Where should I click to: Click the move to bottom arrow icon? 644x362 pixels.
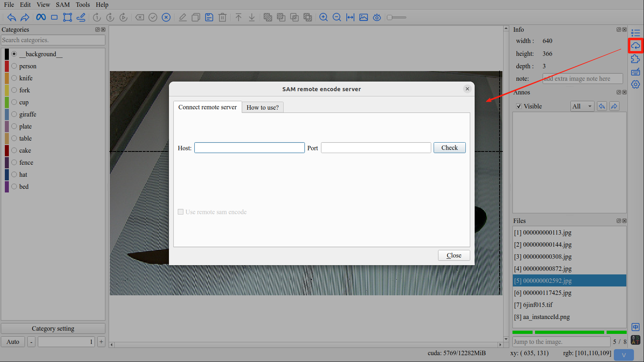click(252, 17)
